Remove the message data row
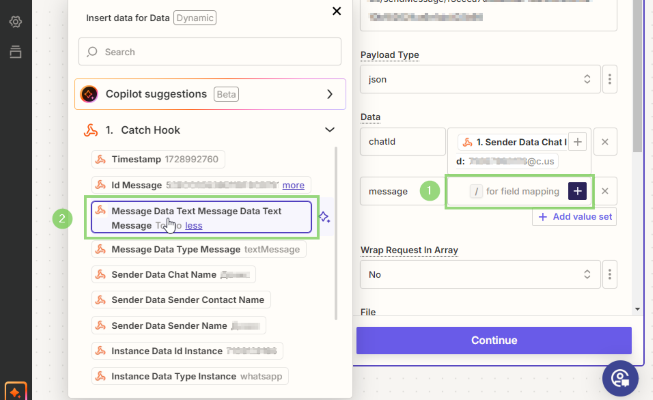This screenshot has height=400, width=653. pyautogui.click(x=605, y=191)
